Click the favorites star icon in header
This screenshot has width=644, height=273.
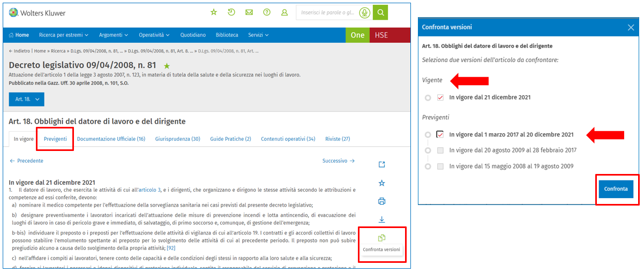pyautogui.click(x=214, y=12)
